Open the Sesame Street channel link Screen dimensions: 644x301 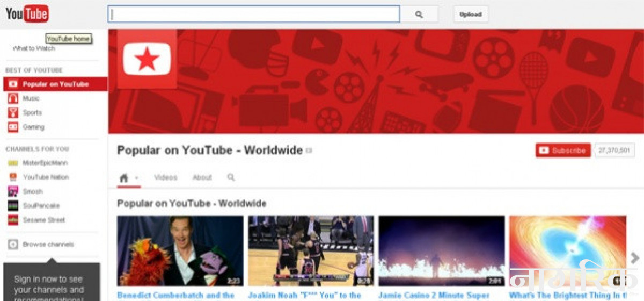pyautogui.click(x=44, y=220)
